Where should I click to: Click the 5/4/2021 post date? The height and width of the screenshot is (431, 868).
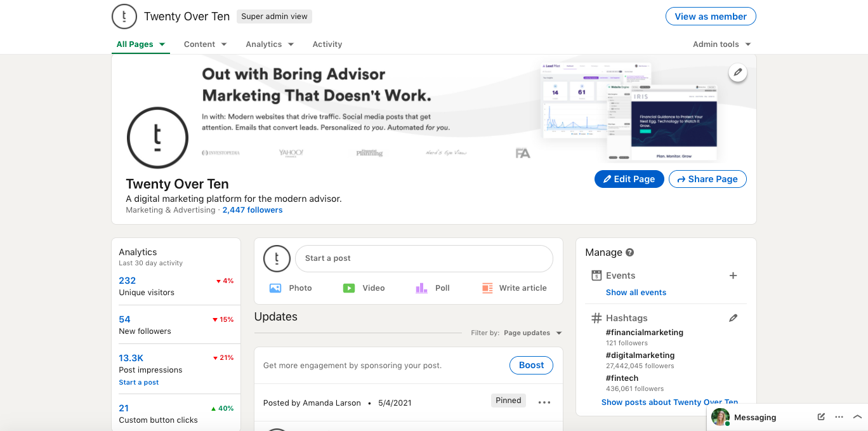395,403
